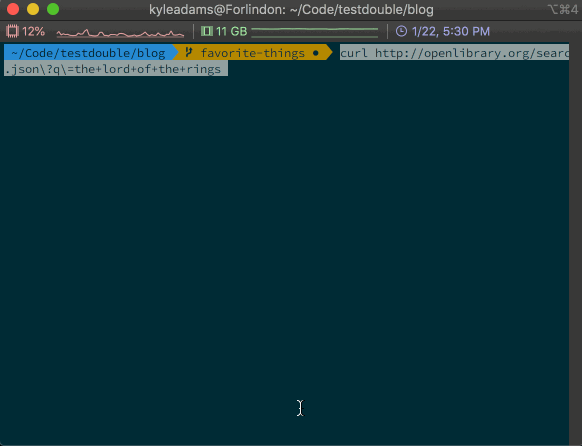This screenshot has width=582, height=446.
Task: Close the terminal window with red button
Action: click(13, 9)
